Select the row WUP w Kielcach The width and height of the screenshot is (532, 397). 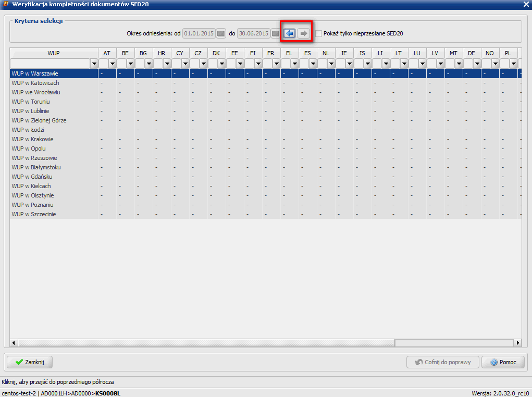coord(266,186)
